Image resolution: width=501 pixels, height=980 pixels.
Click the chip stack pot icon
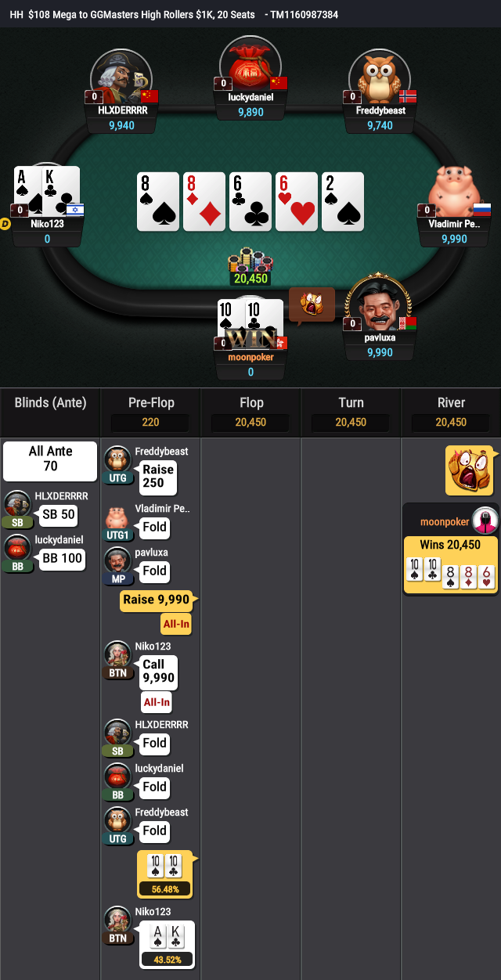[x=250, y=260]
